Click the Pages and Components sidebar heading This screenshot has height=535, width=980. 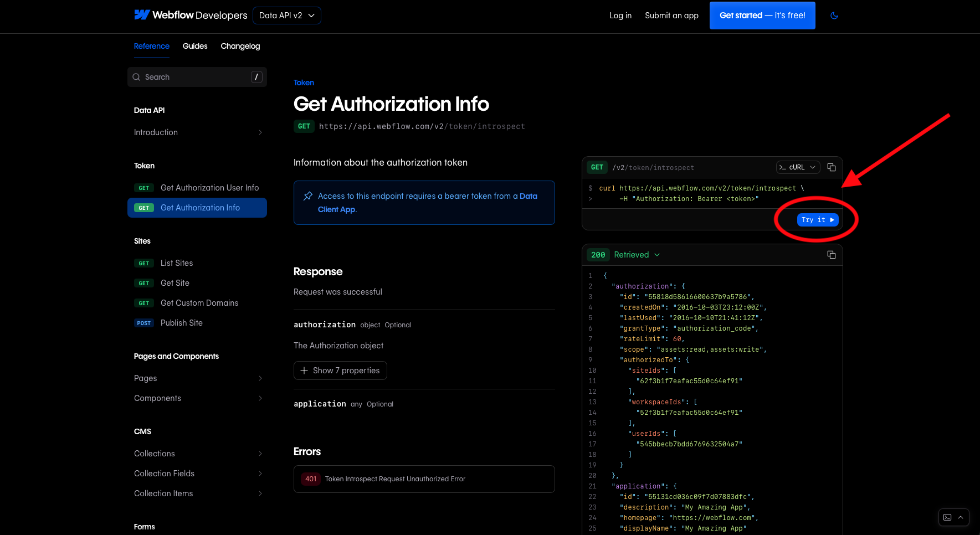[176, 356]
